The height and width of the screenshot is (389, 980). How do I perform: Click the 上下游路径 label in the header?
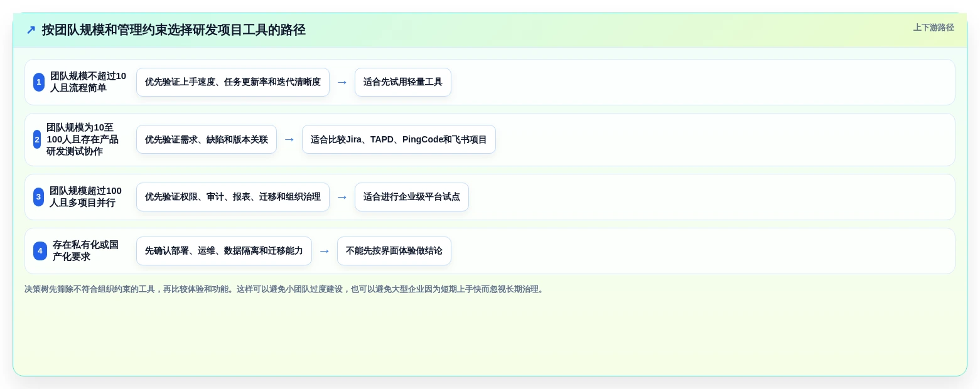[x=934, y=28]
